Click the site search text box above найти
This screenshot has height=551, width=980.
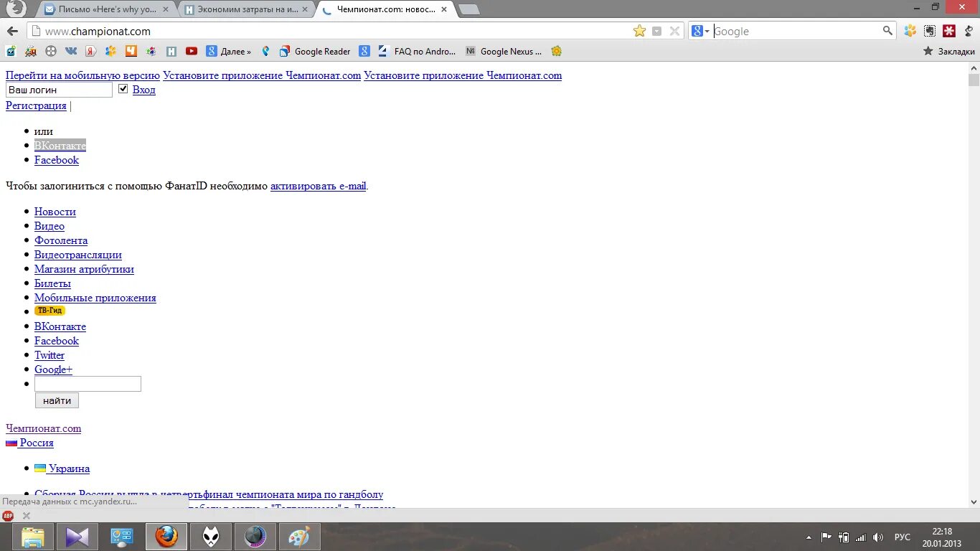point(88,384)
